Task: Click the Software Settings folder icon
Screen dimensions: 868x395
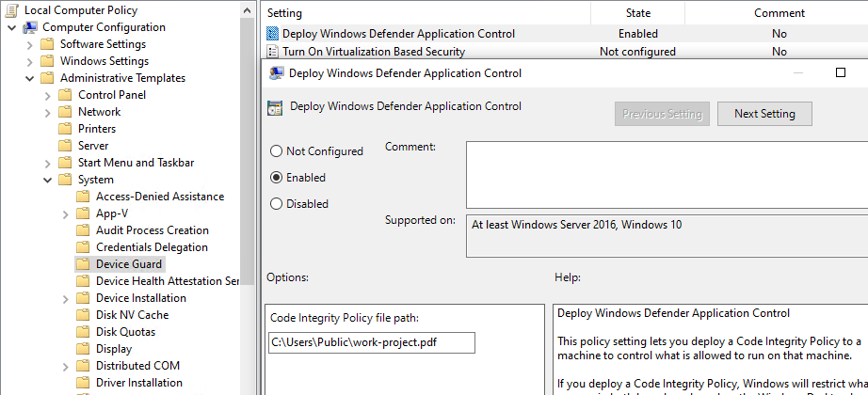Action: pyautogui.click(x=48, y=44)
